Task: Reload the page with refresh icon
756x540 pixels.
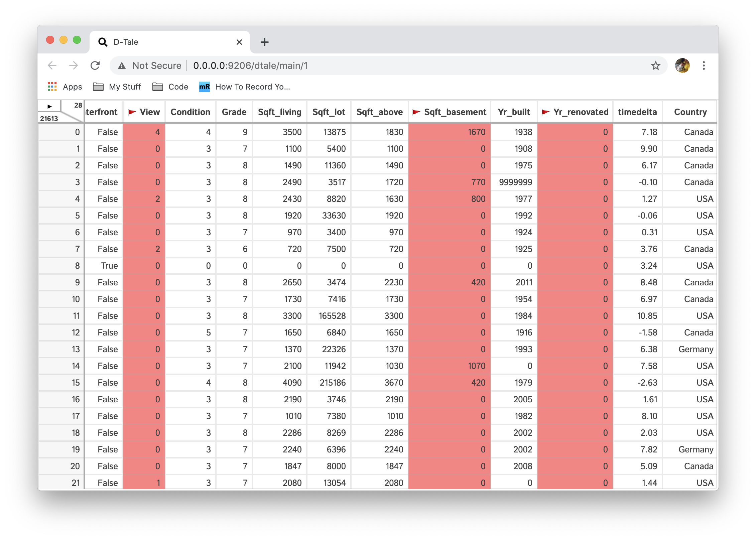Action: [95, 65]
